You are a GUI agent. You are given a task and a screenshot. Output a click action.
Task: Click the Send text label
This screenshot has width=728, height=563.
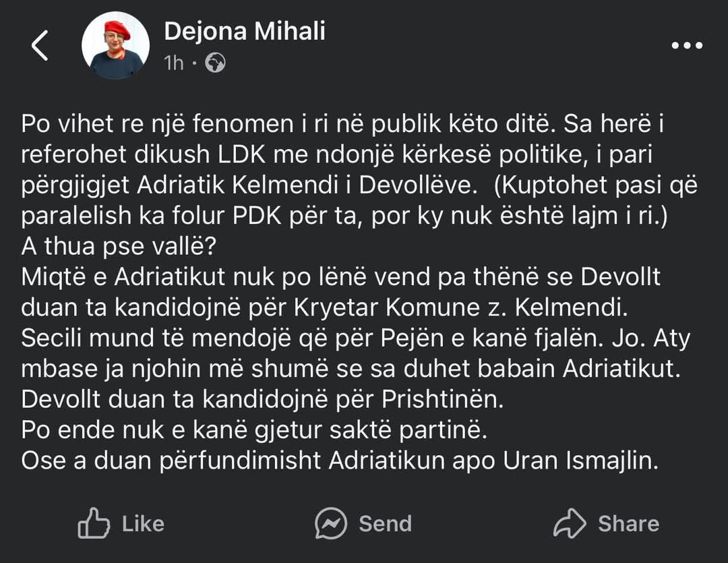tap(386, 524)
